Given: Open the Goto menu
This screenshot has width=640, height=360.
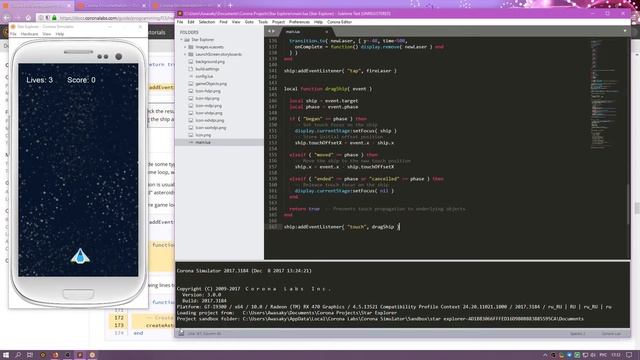Looking at the screenshot, I should click(249, 22).
